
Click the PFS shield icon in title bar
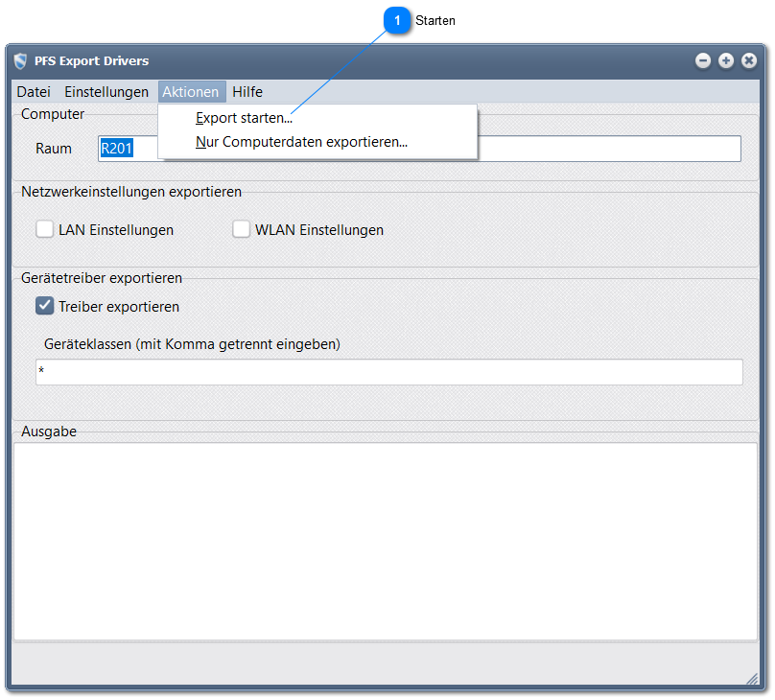(21, 61)
